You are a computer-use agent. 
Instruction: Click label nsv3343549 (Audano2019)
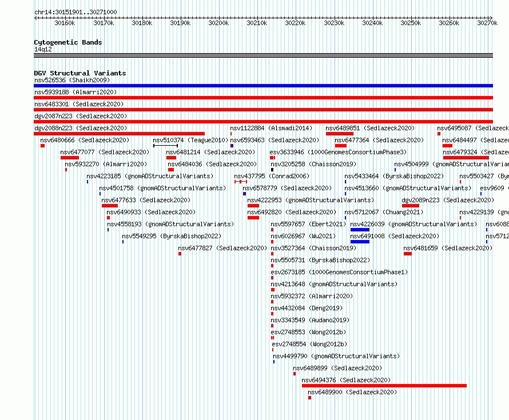point(310,320)
